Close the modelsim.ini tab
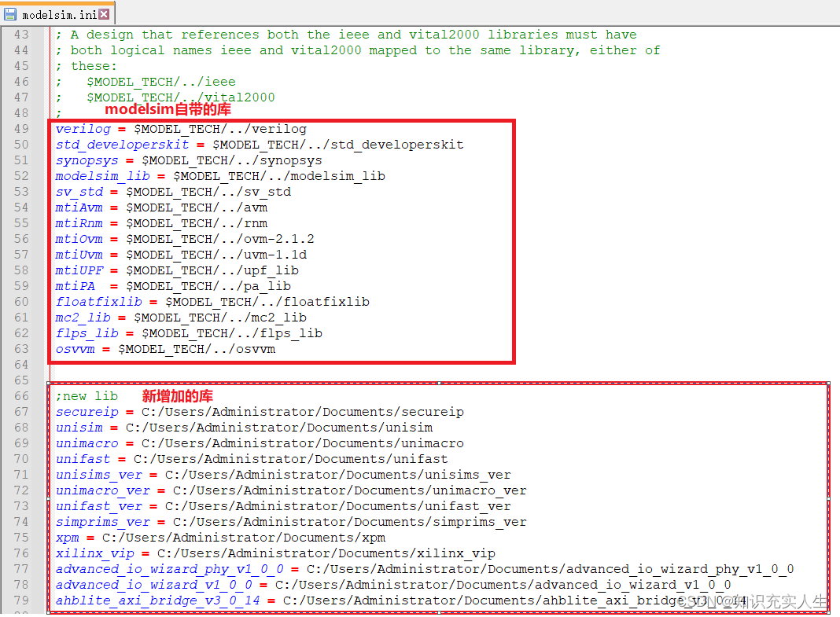The width and height of the screenshot is (840, 617). pyautogui.click(x=105, y=14)
